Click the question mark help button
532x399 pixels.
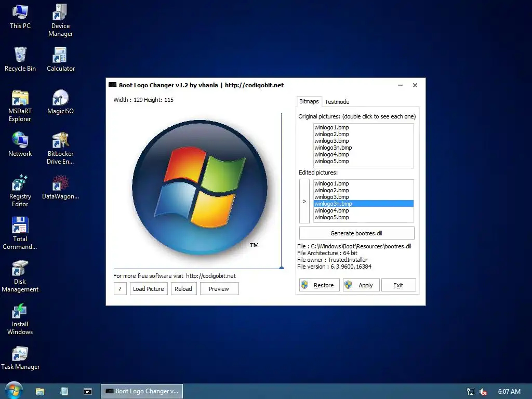point(120,289)
